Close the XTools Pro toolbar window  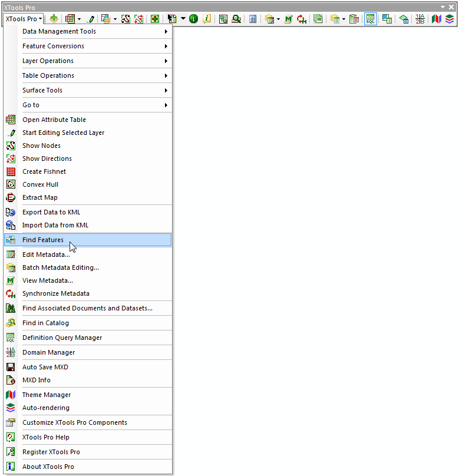(x=451, y=6)
